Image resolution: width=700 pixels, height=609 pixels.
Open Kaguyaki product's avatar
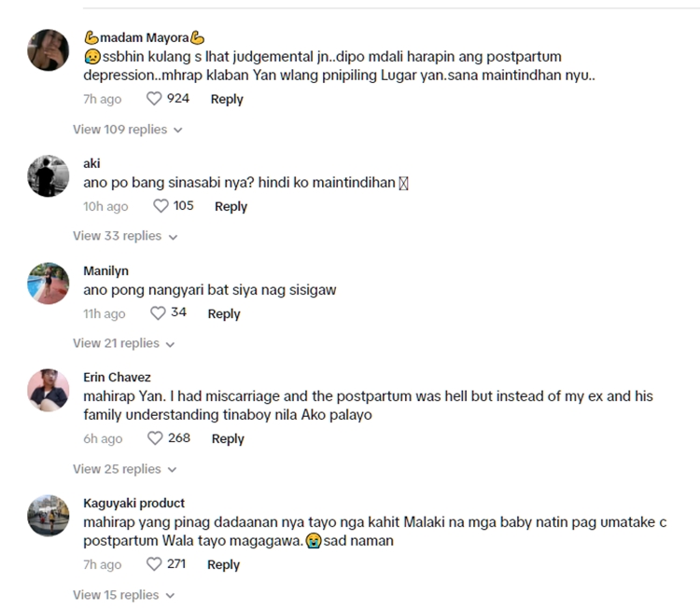(x=49, y=516)
